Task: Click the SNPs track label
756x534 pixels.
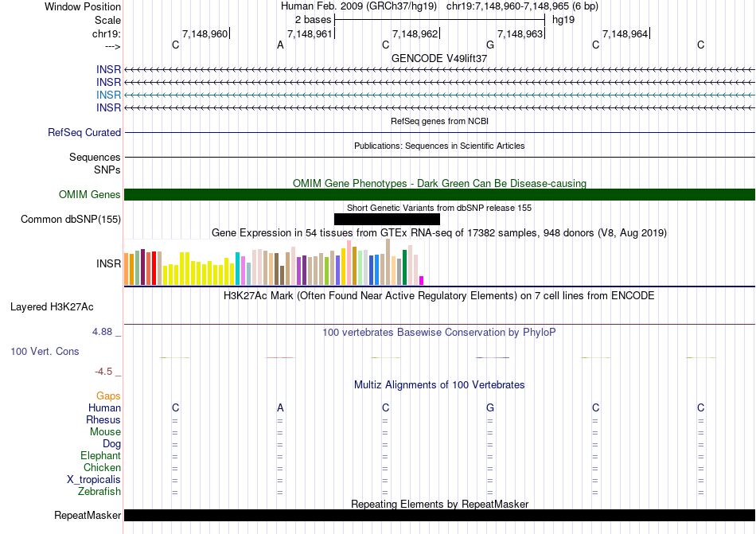Action: pyautogui.click(x=107, y=170)
